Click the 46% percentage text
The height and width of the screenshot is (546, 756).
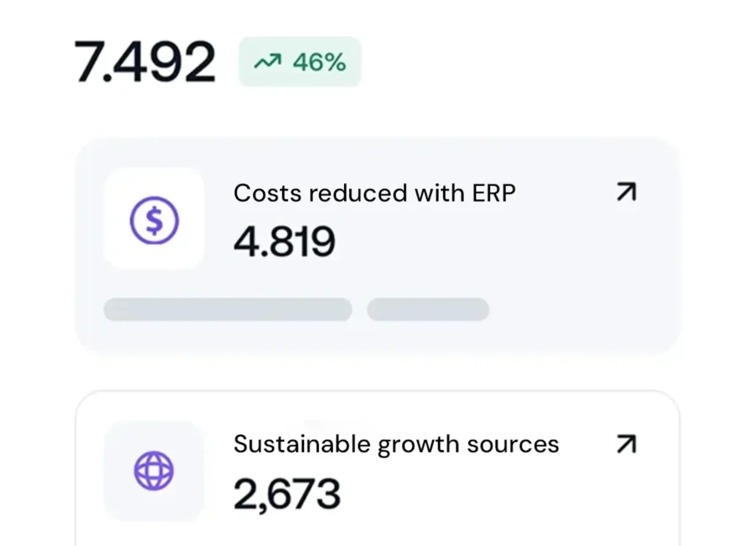click(x=319, y=63)
